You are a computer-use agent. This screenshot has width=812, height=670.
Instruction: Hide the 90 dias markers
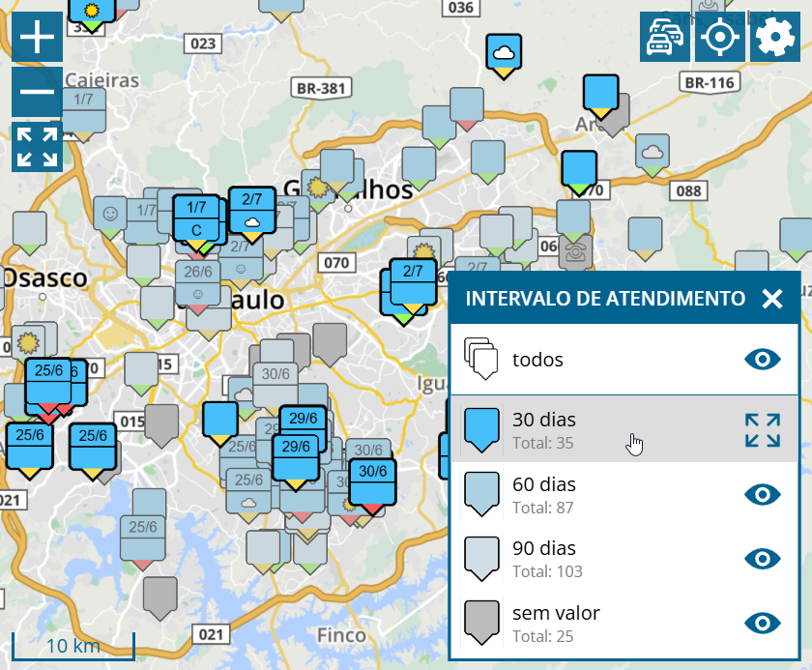763,559
